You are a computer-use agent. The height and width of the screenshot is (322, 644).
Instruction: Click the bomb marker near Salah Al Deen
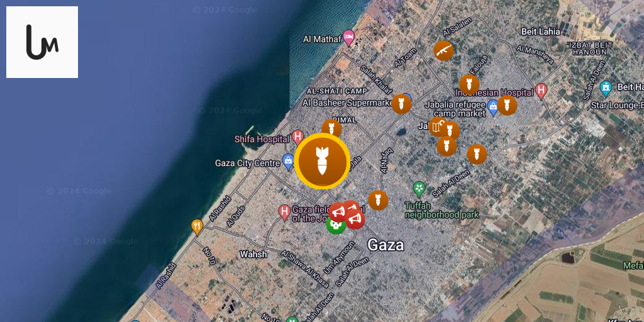click(477, 155)
